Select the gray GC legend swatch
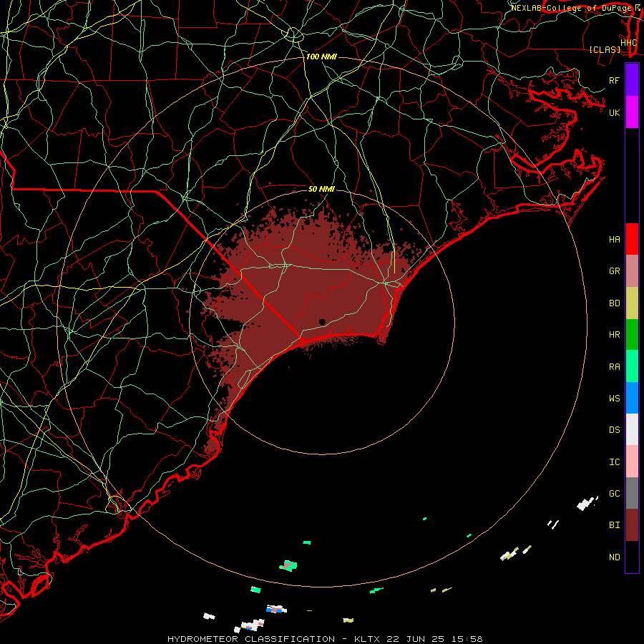Screen dimensions: 644x644 (632, 493)
